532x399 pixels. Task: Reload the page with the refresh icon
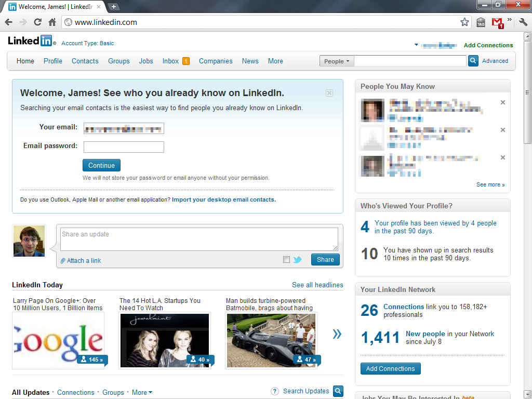point(37,22)
